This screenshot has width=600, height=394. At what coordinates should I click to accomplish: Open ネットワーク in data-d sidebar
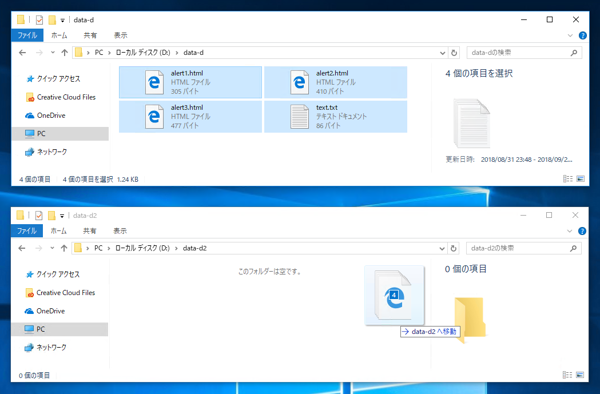click(x=46, y=152)
